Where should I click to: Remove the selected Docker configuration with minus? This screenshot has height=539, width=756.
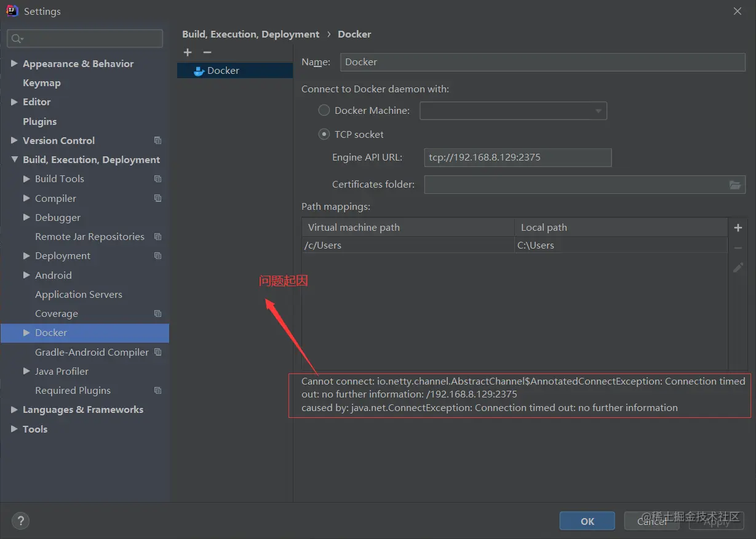point(207,52)
